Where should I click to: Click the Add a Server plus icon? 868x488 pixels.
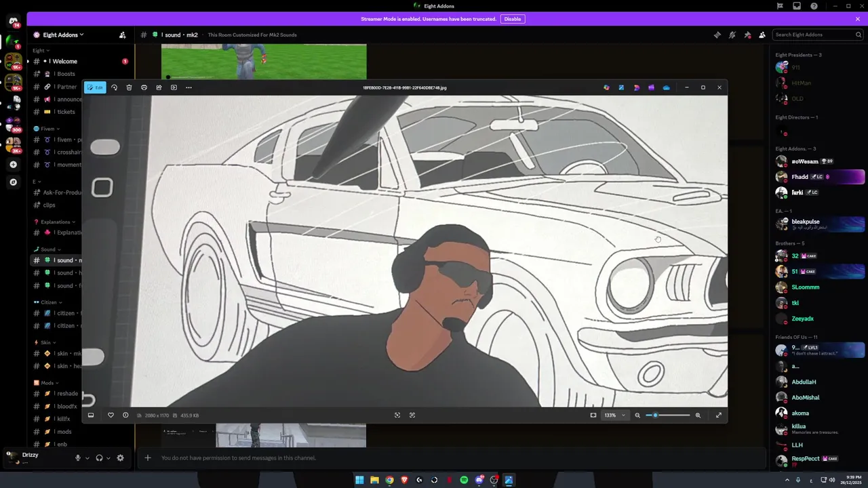click(13, 165)
